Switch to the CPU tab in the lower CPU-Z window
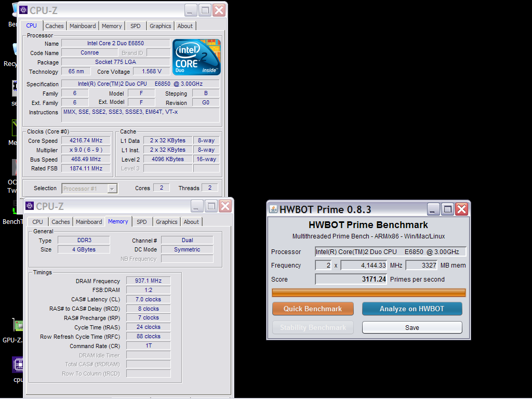The image size is (532, 399). point(37,222)
